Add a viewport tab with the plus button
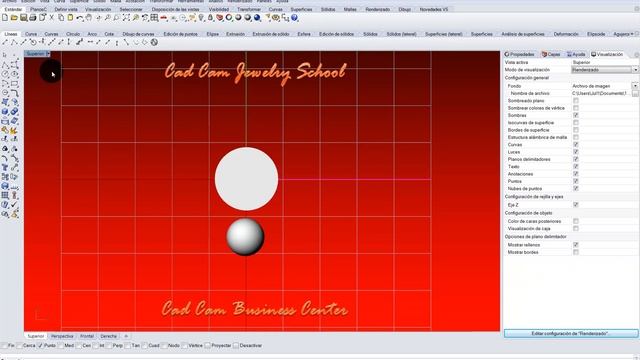 point(126,336)
